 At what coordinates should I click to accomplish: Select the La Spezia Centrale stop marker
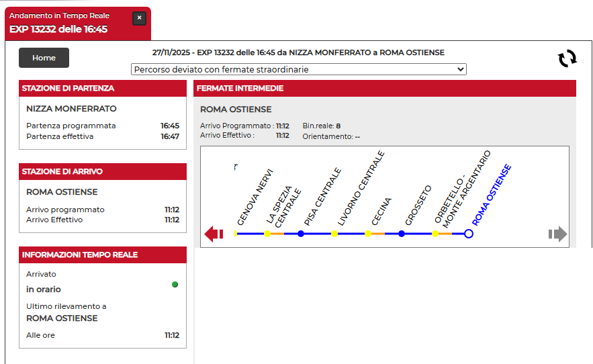tap(267, 234)
